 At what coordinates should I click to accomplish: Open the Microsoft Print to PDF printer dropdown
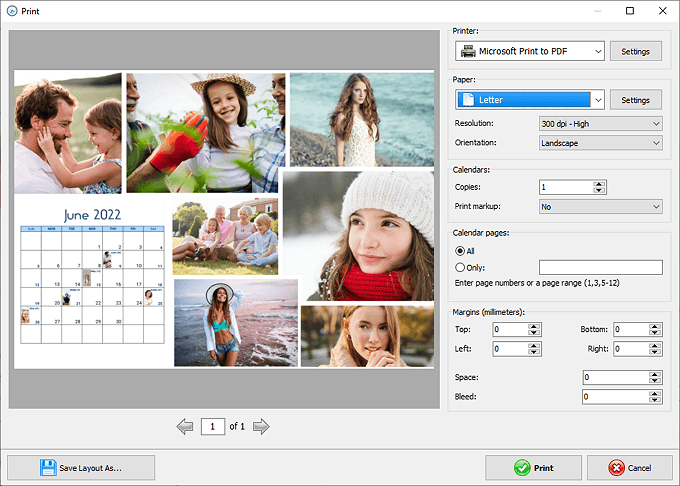tap(530, 51)
